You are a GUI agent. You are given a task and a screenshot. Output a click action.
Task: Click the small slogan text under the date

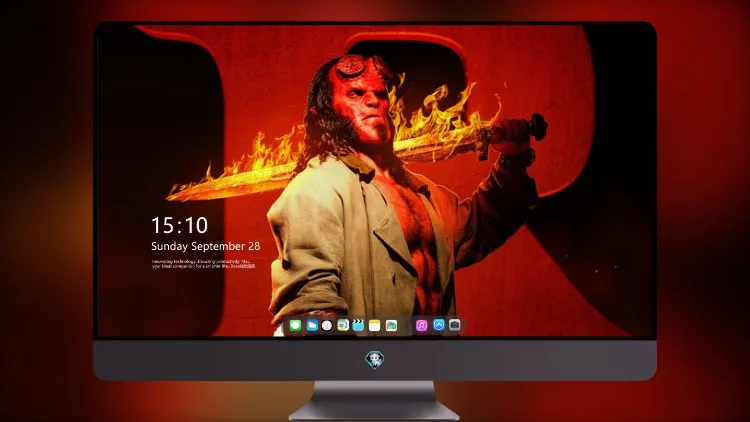click(203, 264)
